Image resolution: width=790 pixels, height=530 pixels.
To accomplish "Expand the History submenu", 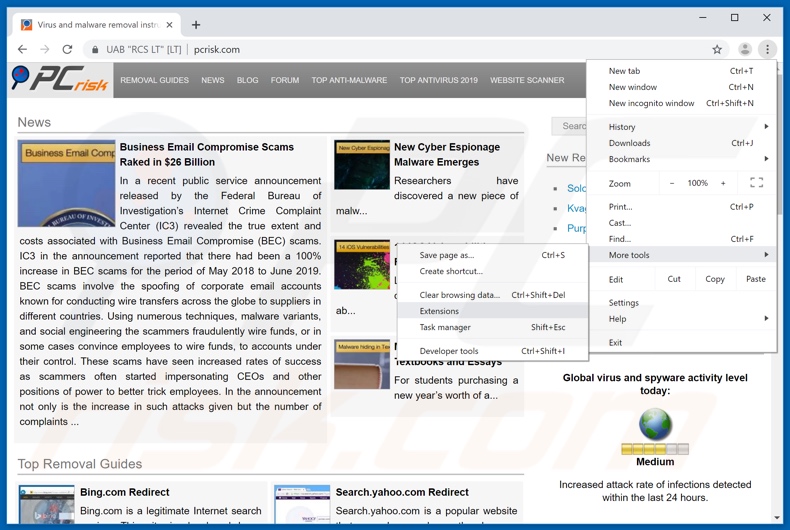I will (x=681, y=127).
